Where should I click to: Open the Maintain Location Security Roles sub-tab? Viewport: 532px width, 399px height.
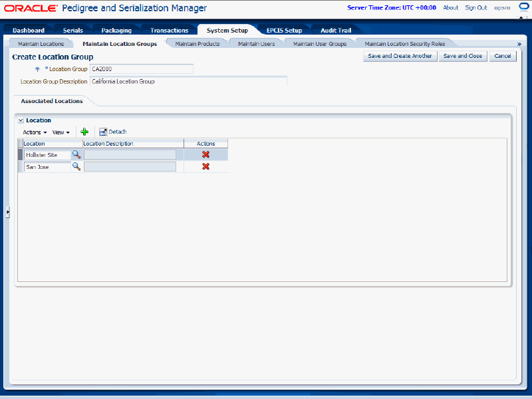405,44
